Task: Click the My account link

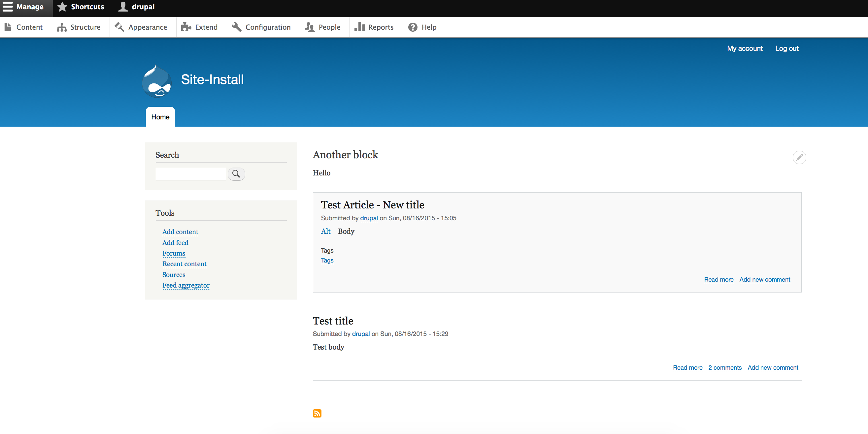Action: (x=745, y=48)
